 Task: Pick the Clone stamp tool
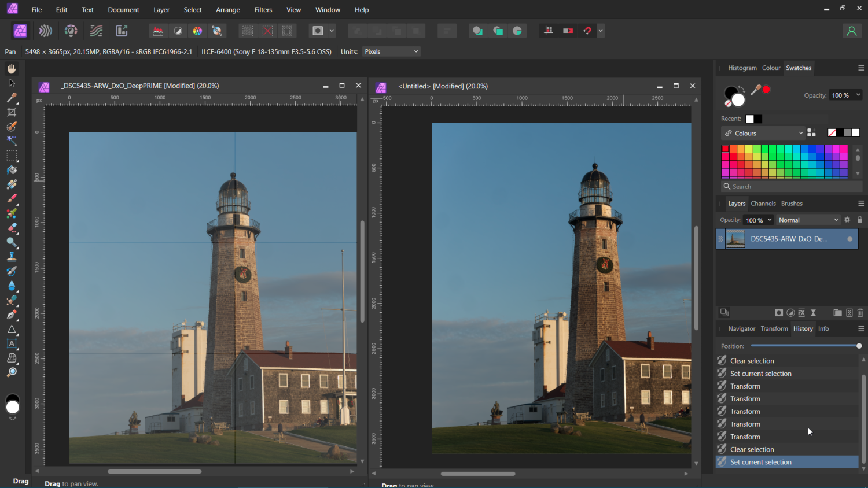pos(12,257)
